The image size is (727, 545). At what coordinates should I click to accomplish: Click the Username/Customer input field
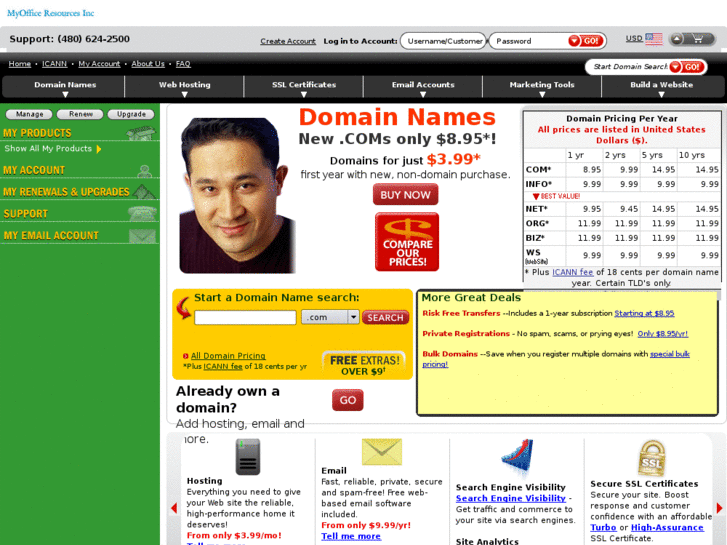pyautogui.click(x=443, y=41)
